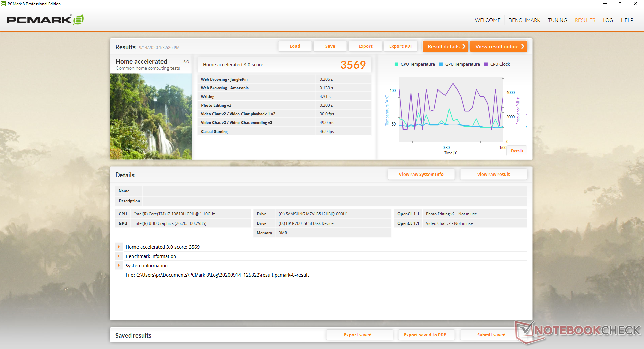This screenshot has height=349, width=644.
Task: Click the result file path text
Action: pos(217,275)
